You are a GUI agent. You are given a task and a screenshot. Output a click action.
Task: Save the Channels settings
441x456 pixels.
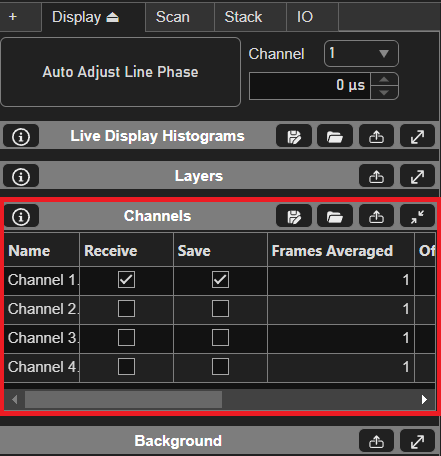pos(294,216)
